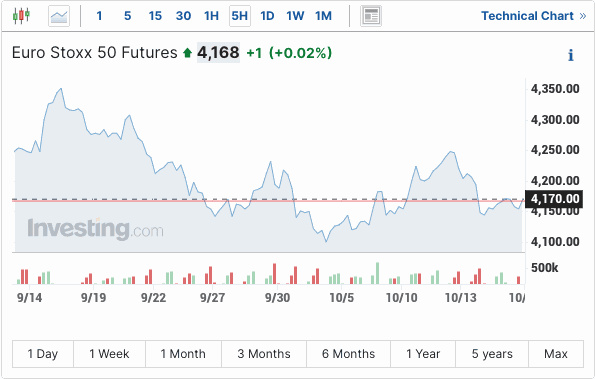Select the 5H interval
Screen dimensions: 595x379
240,16
